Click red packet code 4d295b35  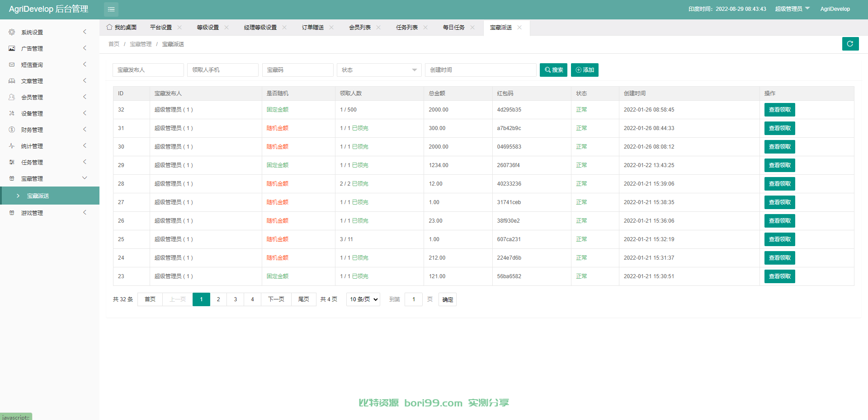(x=509, y=110)
